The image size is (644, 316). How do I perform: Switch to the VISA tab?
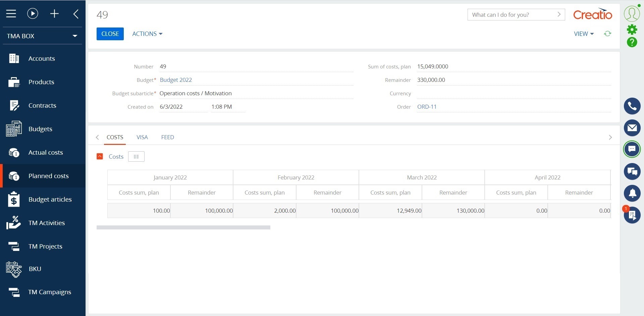pyautogui.click(x=142, y=137)
